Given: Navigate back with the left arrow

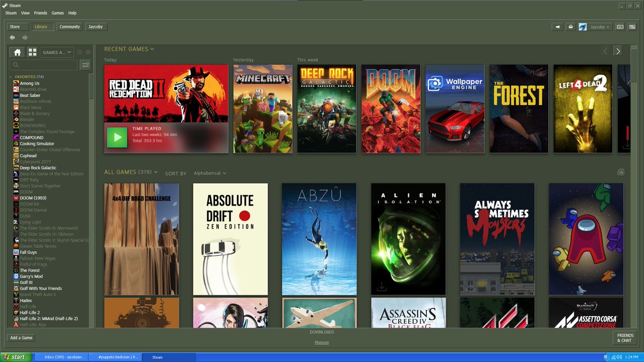Looking at the screenshot, I should point(12,38).
